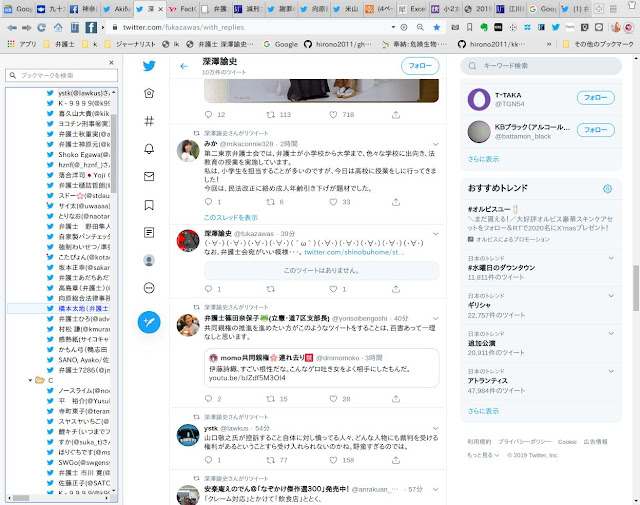Open the ystk tweet options chevron
The width and height of the screenshot is (640, 505).
pyautogui.click(x=436, y=428)
